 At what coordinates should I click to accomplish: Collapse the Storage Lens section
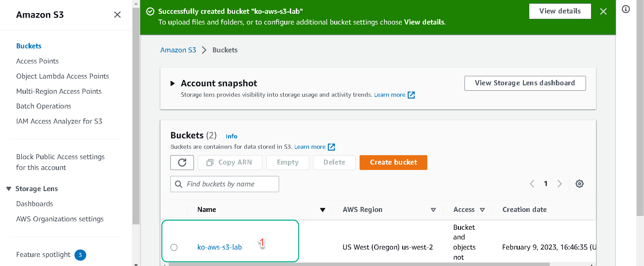click(9, 189)
